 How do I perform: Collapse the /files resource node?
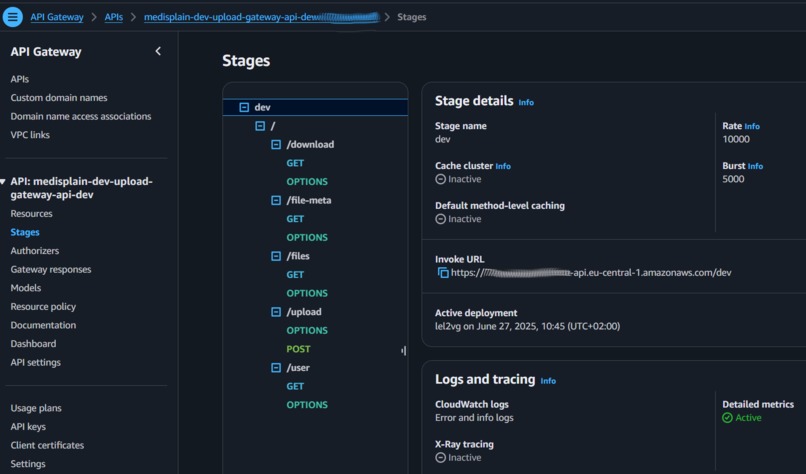click(x=276, y=256)
